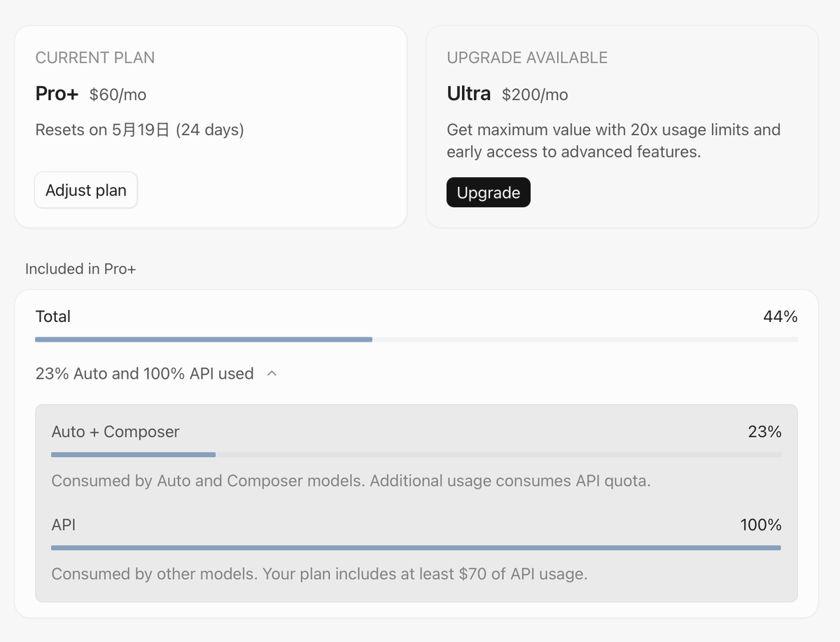Viewport: 840px width, 642px height.
Task: Select the Ultra plan name
Action: [x=469, y=94]
